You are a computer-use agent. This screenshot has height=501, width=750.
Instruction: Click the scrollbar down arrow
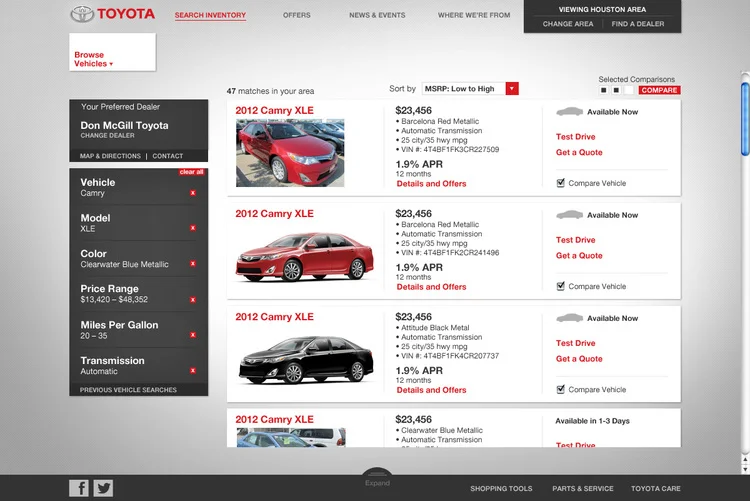[x=745, y=469]
